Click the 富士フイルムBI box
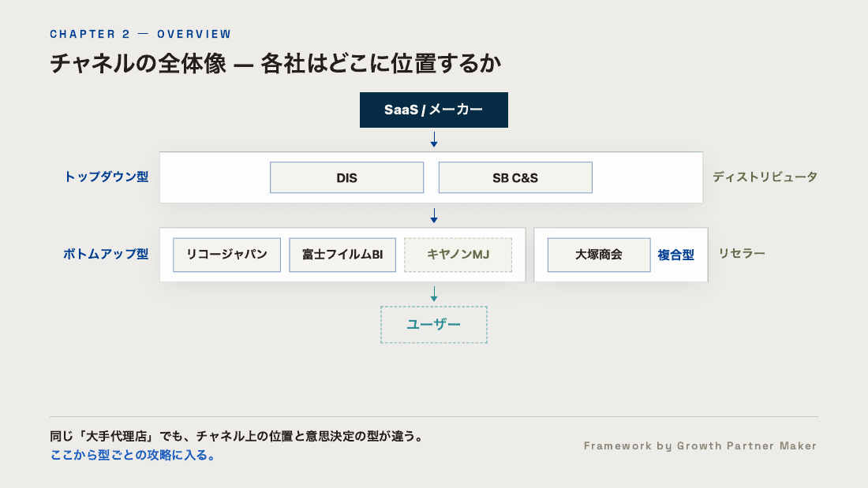The height and width of the screenshot is (488, 868). pyautogui.click(x=342, y=255)
